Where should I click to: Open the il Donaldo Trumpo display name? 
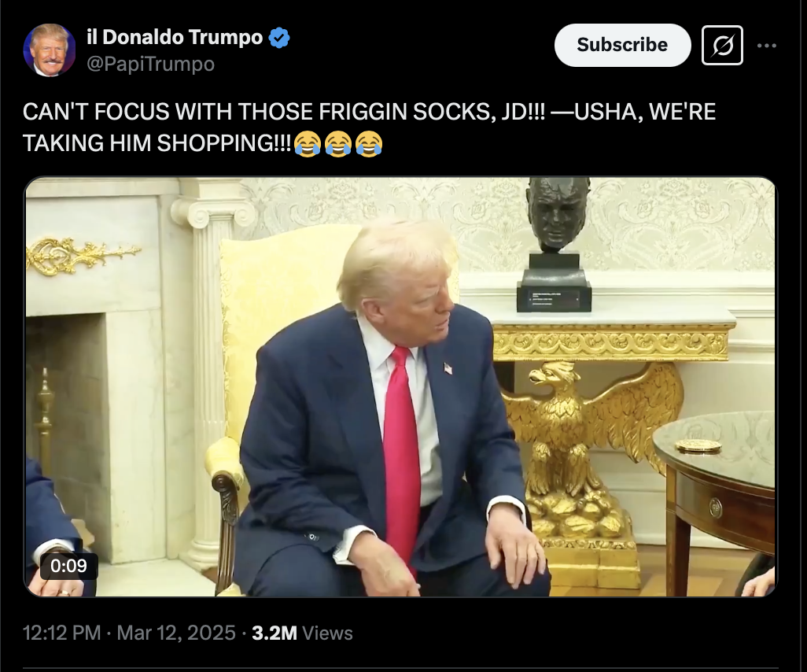175,37
